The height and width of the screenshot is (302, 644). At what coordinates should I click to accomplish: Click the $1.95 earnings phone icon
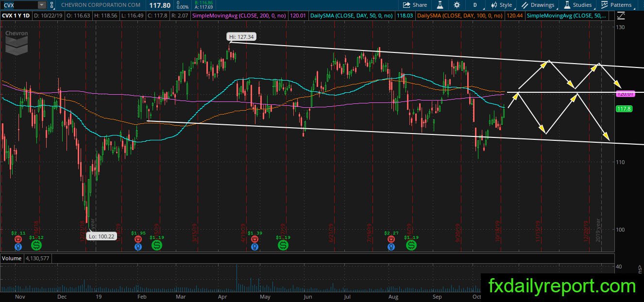[x=138, y=239]
